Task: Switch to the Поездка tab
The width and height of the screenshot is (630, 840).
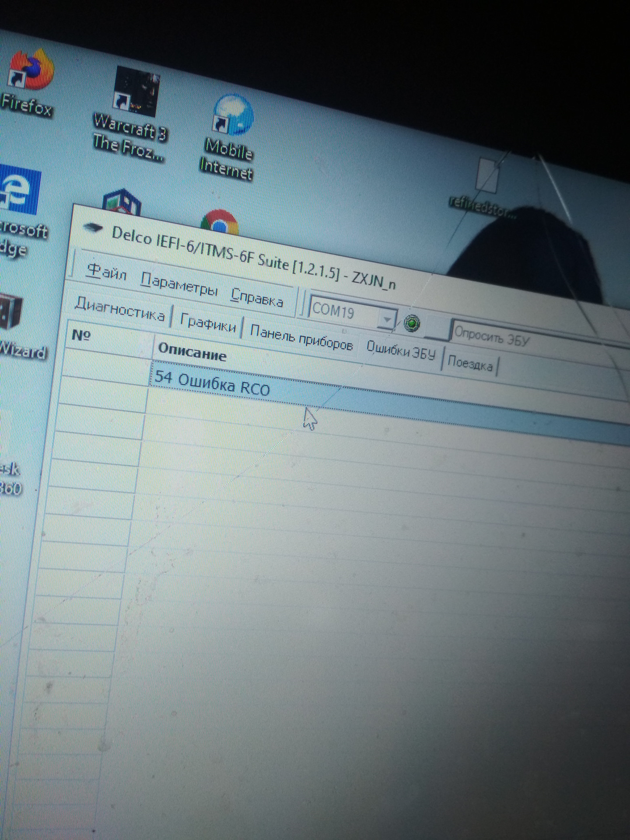Action: 470,363
